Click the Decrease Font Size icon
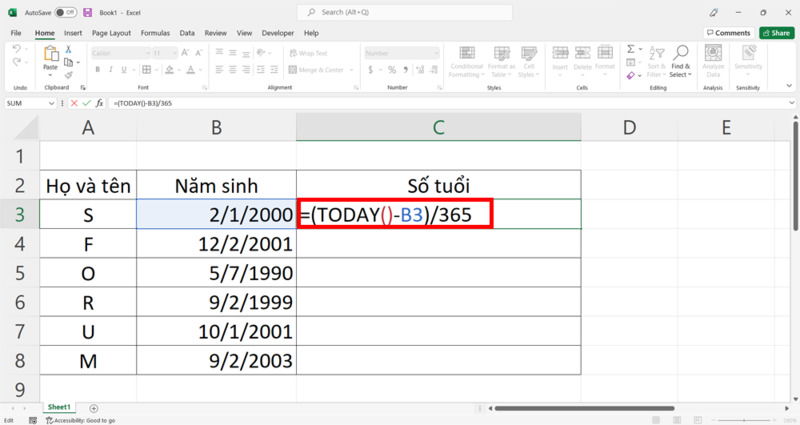Viewport: 800px width, 425px height. [x=199, y=53]
